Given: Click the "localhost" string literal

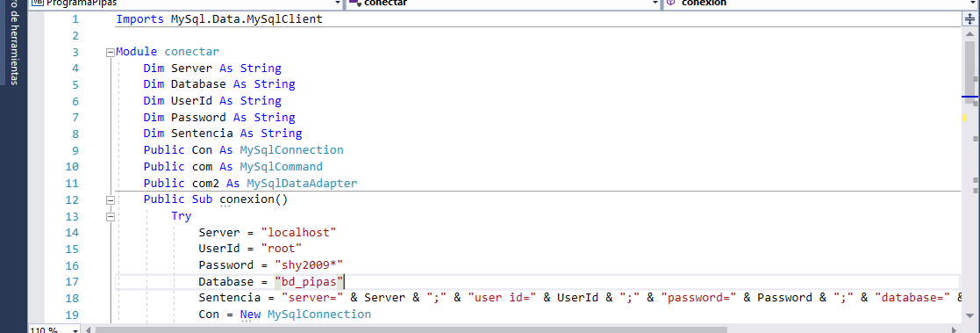Looking at the screenshot, I should 299,233.
